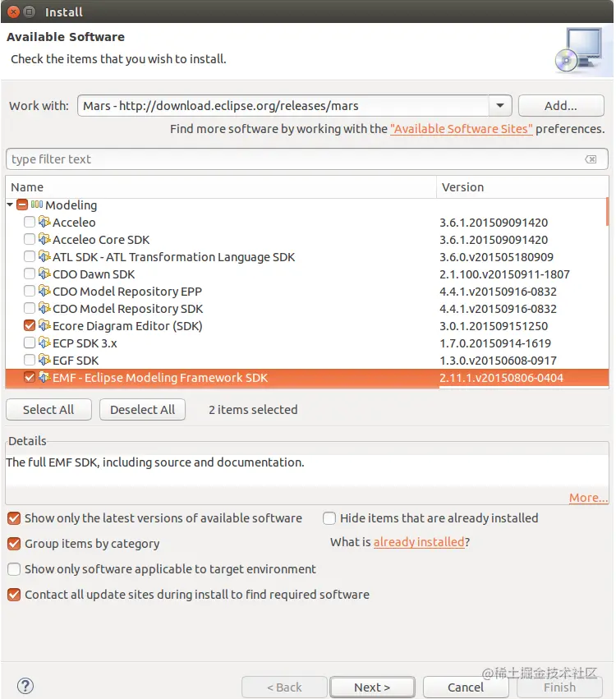Uncheck Group items by category
Image resolution: width=616 pixels, height=699 pixels.
point(14,544)
